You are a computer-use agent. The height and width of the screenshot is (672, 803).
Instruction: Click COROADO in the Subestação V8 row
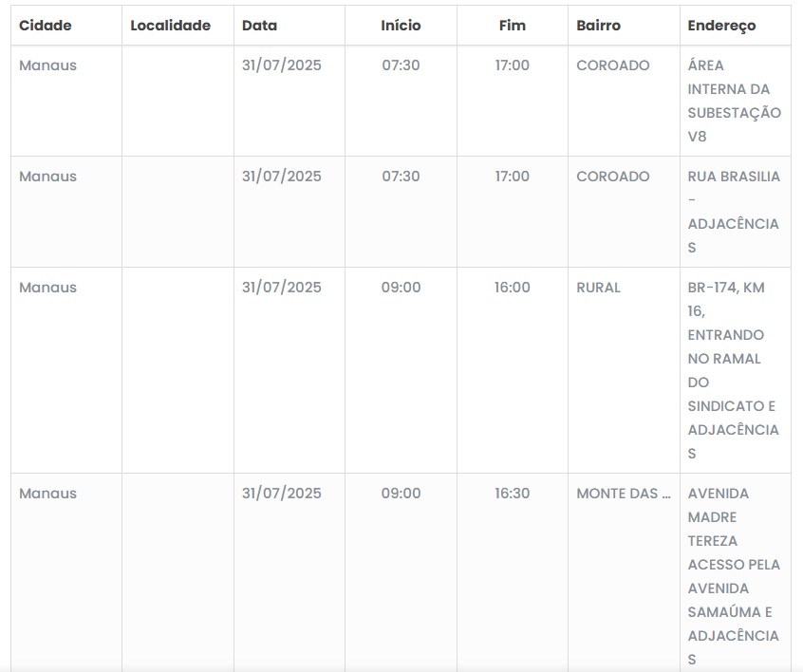tap(612, 65)
